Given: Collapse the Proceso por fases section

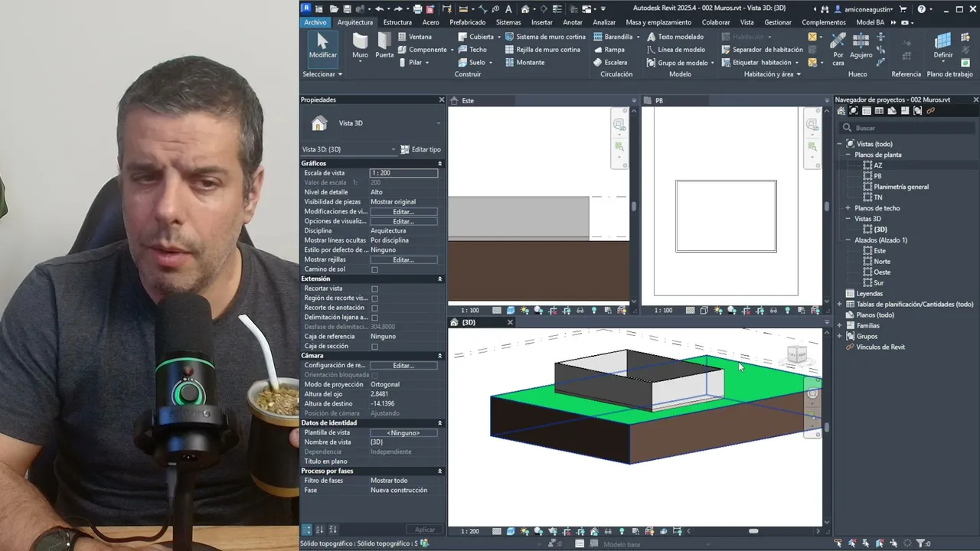Looking at the screenshot, I should point(439,471).
